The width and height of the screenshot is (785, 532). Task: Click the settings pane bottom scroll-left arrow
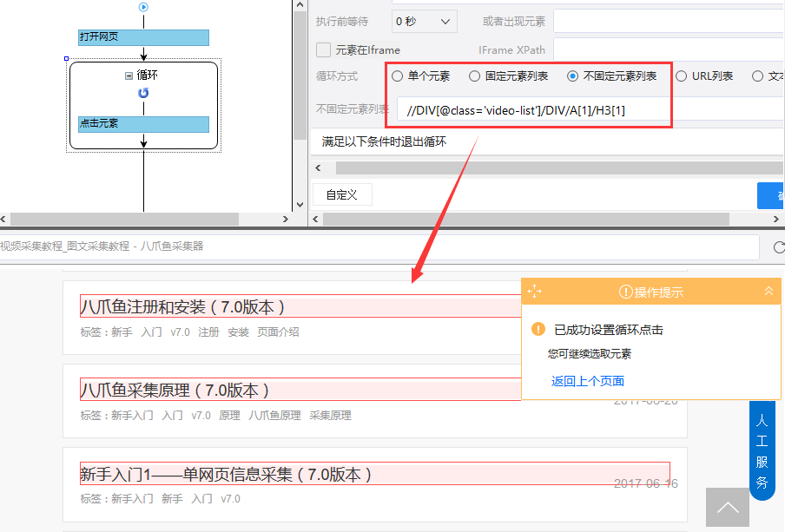tap(315, 220)
